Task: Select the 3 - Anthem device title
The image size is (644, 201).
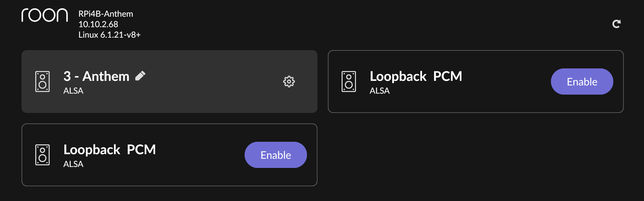Action: pyautogui.click(x=96, y=76)
